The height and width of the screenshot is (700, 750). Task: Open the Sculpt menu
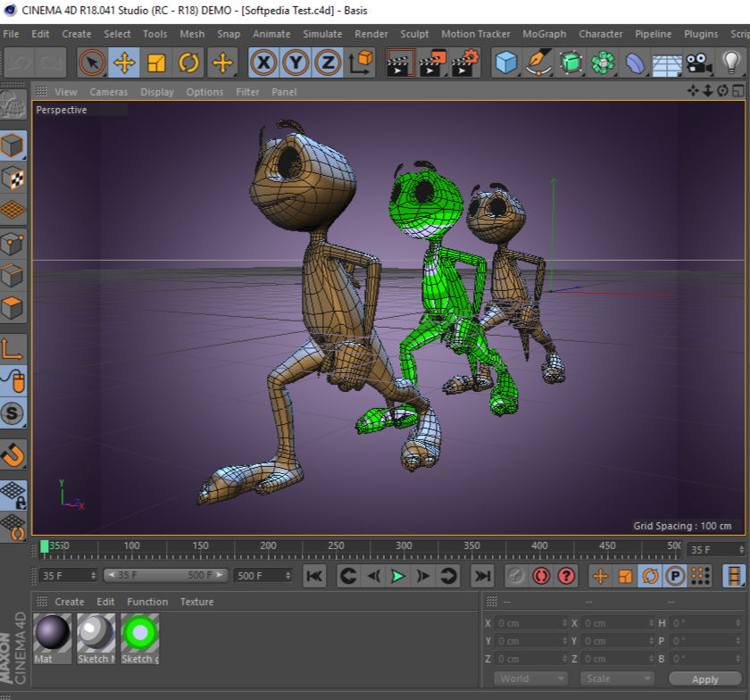[414, 34]
